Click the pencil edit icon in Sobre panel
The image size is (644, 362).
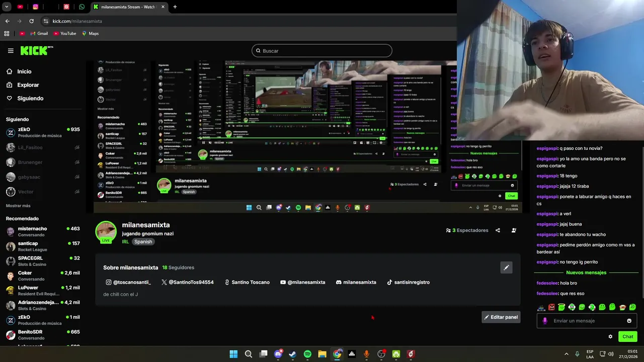pos(506,267)
